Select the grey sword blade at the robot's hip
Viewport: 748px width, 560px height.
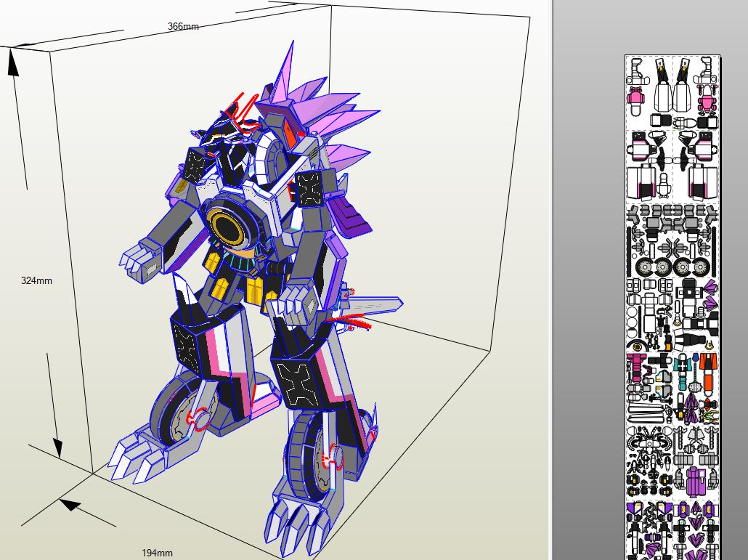[373, 305]
